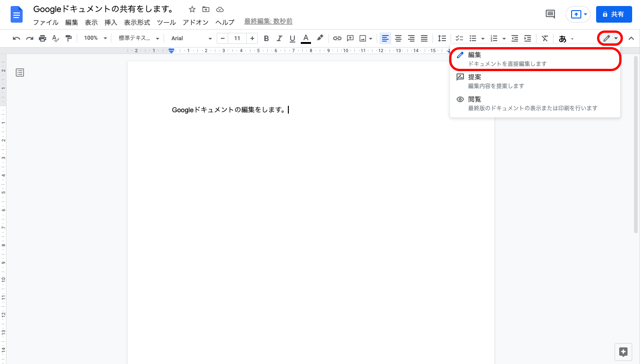Image resolution: width=640 pixels, height=364 pixels.
Task: Show document outline icon
Action: [20, 73]
